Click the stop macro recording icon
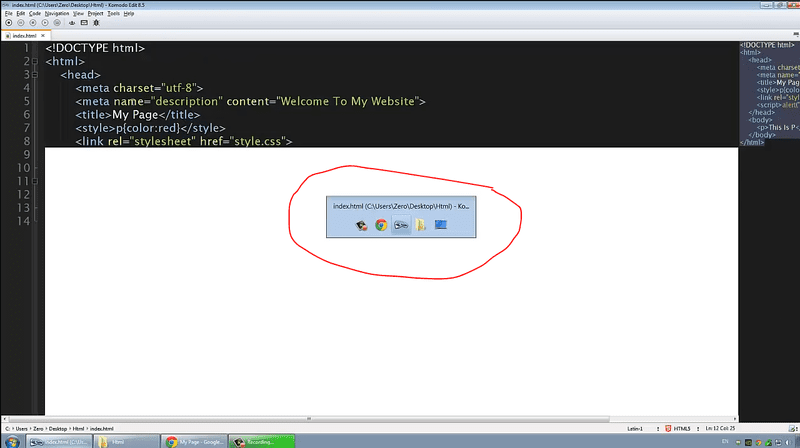Screen dimensions: 800x448 click(x=33, y=22)
